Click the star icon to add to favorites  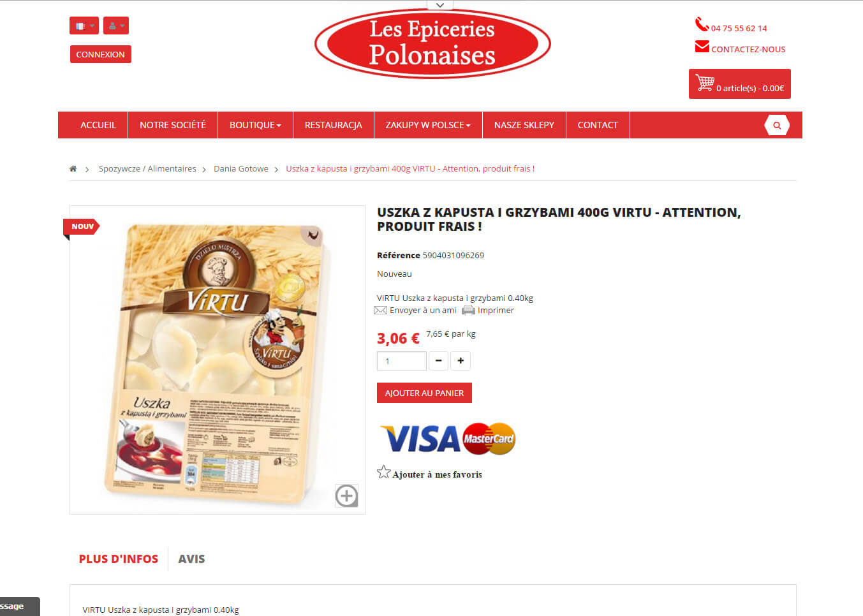coord(383,472)
